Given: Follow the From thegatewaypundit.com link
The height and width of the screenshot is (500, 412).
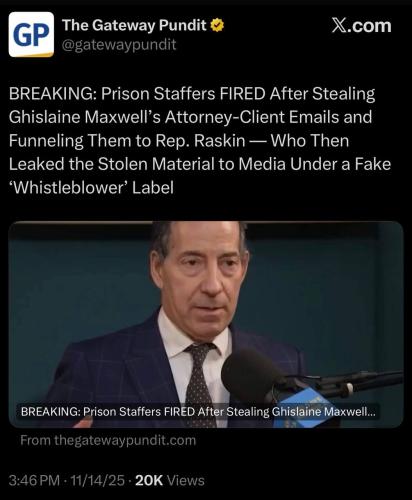Looking at the screenshot, I should tap(108, 440).
